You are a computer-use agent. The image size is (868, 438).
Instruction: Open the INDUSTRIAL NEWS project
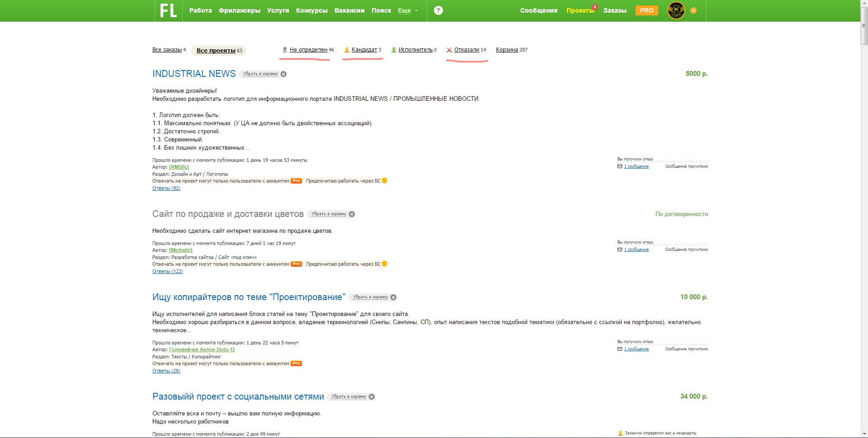(x=194, y=74)
